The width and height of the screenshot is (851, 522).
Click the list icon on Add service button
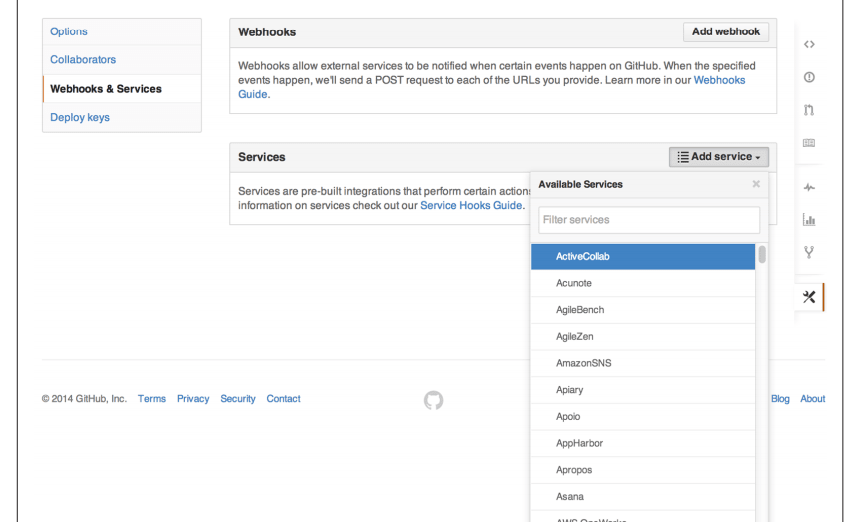pos(683,157)
